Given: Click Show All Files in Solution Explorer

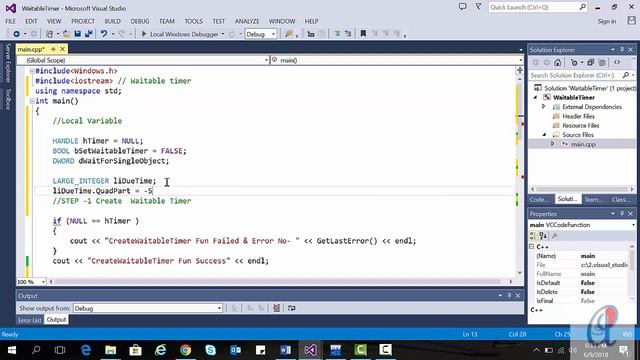Looking at the screenshot, I should (602, 62).
